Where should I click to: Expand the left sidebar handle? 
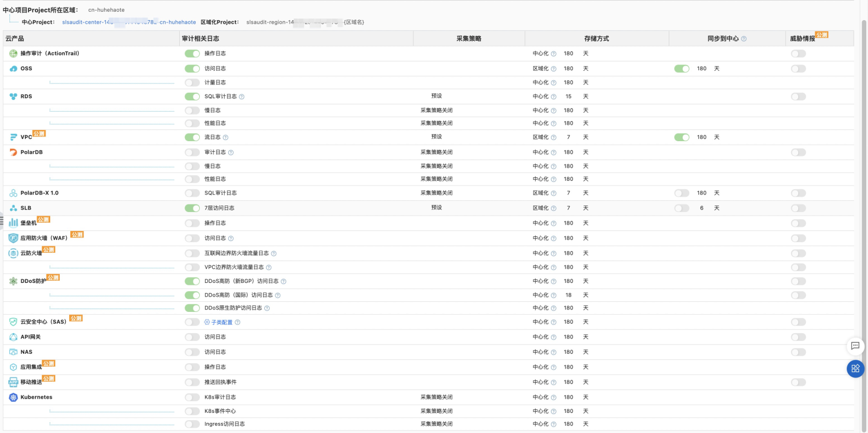click(2, 221)
